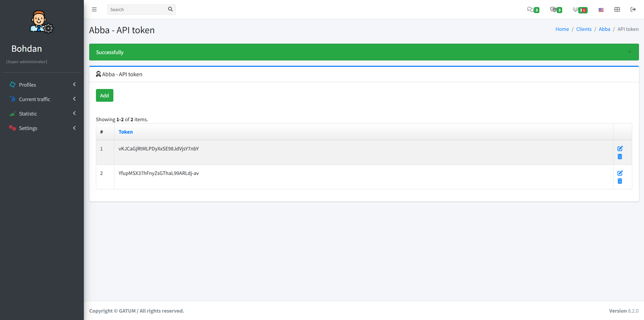Image resolution: width=644 pixels, height=320 pixels.
Task: Click the masks notification icon with badge 3
Action: [554, 9]
